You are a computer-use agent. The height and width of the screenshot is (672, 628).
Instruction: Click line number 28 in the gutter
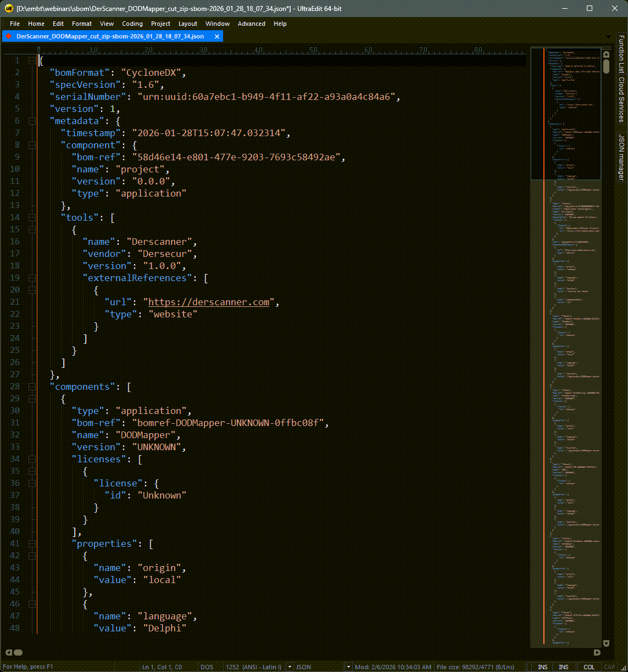[15, 387]
